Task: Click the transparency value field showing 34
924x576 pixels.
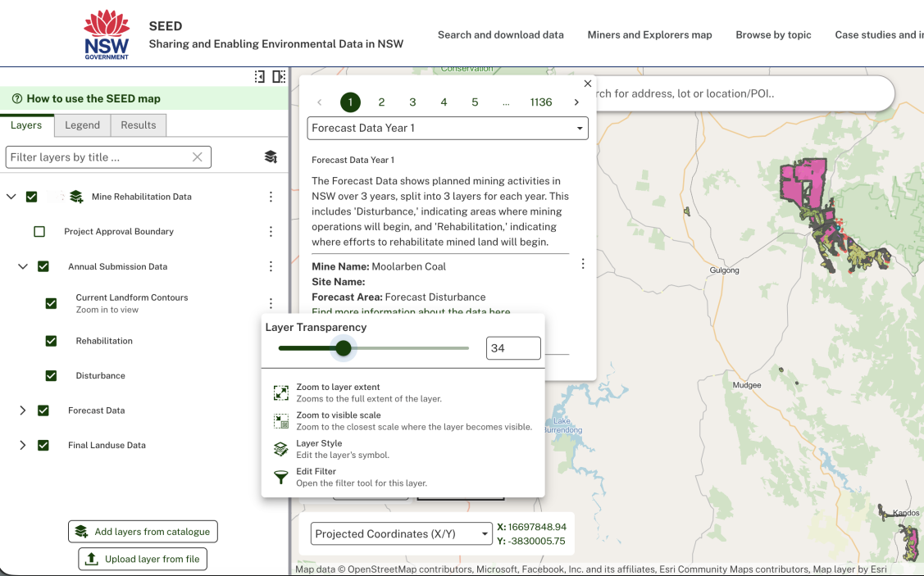Action: [x=513, y=348]
